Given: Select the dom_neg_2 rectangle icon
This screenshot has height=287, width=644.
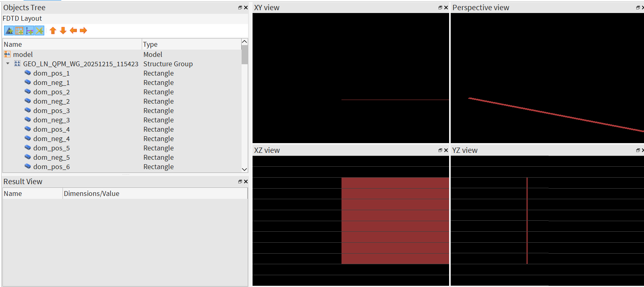Looking at the screenshot, I should coord(28,101).
